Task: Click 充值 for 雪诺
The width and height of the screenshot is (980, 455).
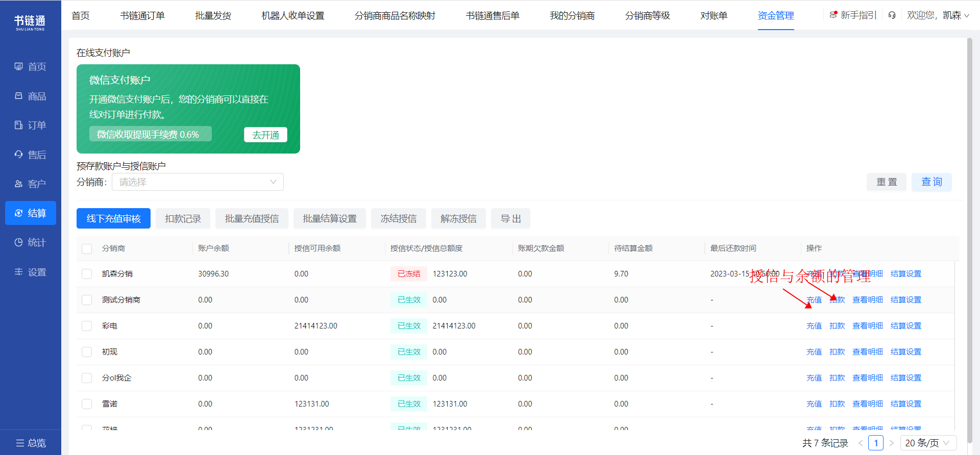Action: (814, 404)
